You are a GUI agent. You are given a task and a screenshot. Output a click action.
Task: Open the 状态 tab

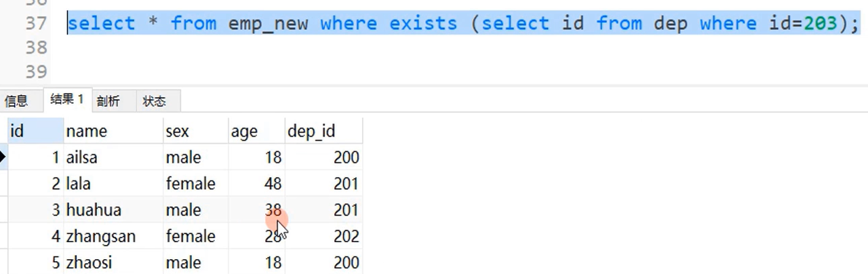pyautogui.click(x=155, y=102)
